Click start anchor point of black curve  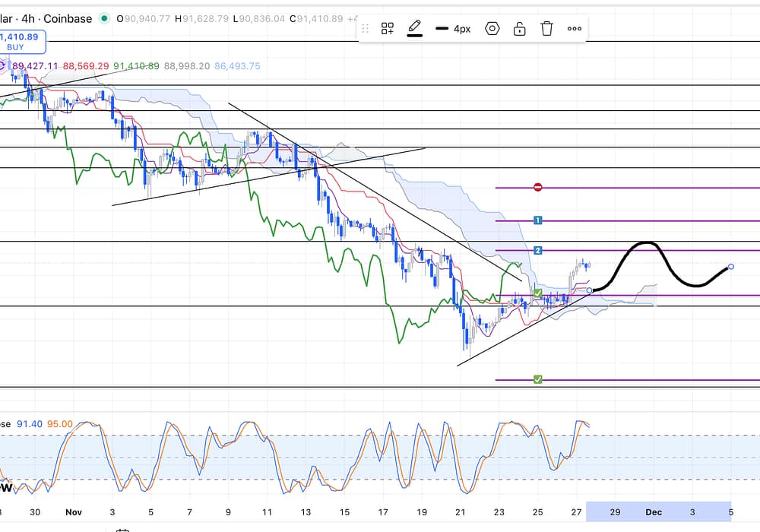coord(590,290)
